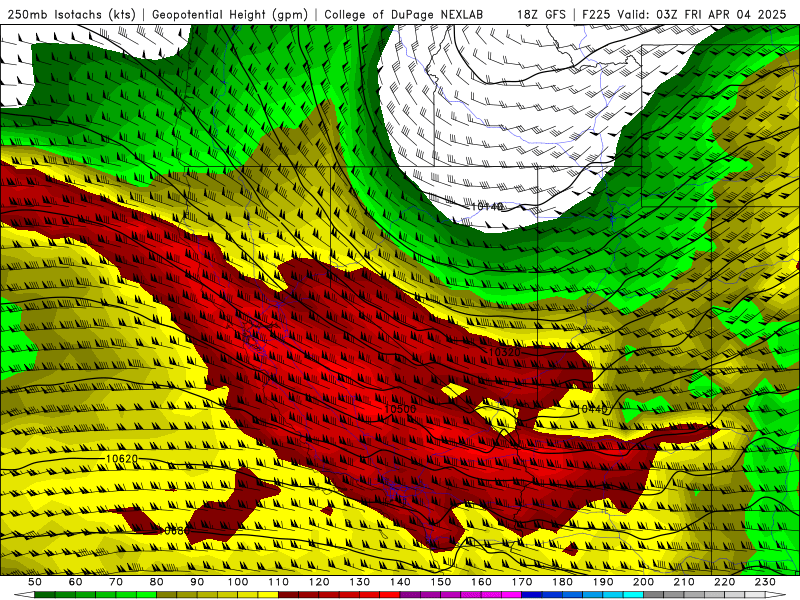Click the 160 value on the color scale

(x=481, y=582)
